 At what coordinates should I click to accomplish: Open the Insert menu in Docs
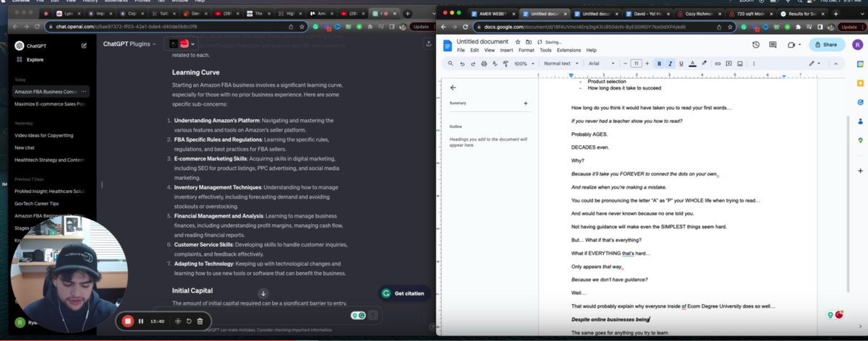[x=506, y=51]
